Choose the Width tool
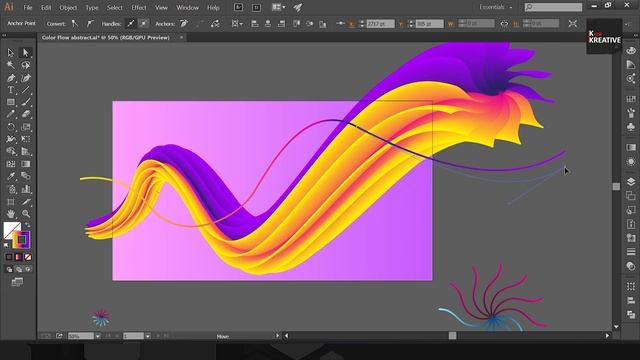The width and height of the screenshot is (640, 360). 11,139
